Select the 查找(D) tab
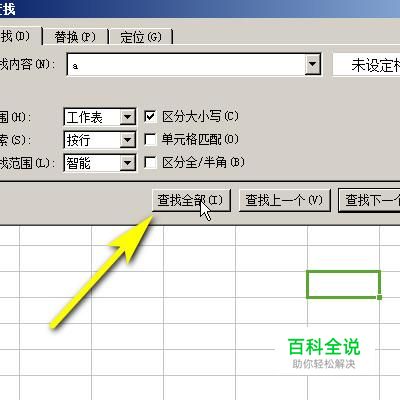400x400 pixels. click(x=20, y=36)
